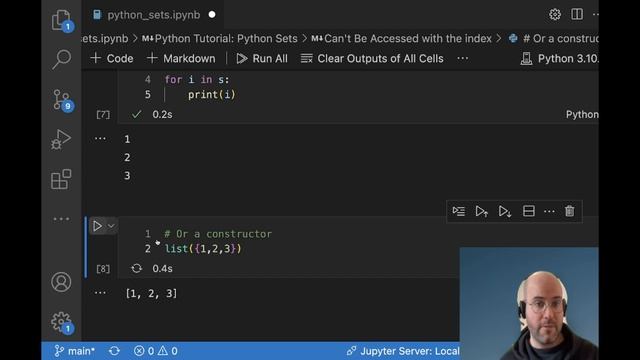Clear Outputs of All Cells
This screenshot has height=360, width=640.
tap(372, 58)
